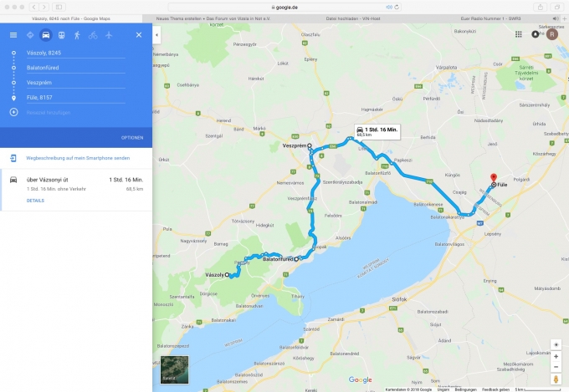Switch to the SWR3 radio tab
The image size is (569, 392).
490,18
